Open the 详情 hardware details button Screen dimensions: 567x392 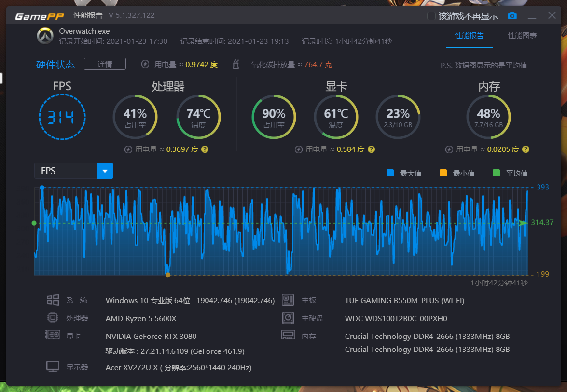point(105,64)
